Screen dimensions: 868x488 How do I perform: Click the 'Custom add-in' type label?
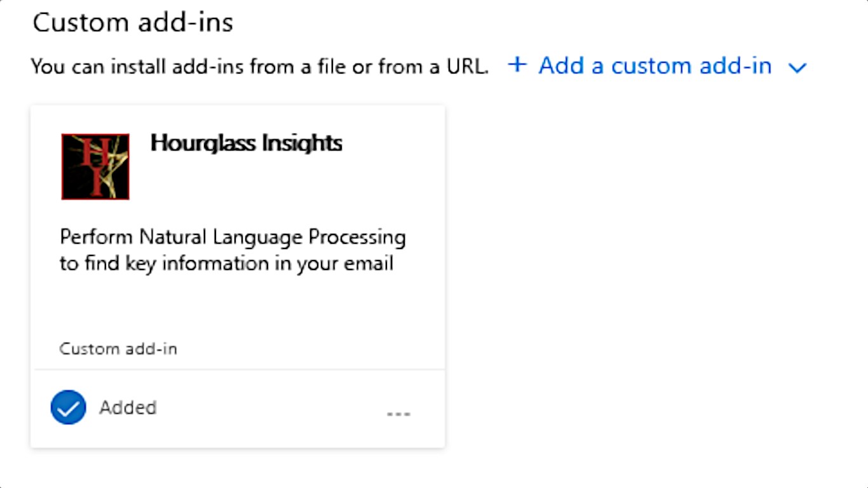[118, 349]
